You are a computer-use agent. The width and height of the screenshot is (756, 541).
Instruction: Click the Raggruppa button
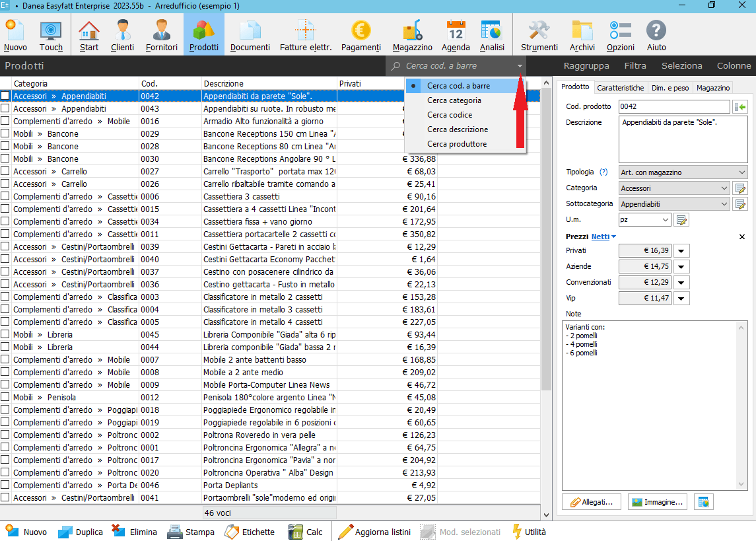coord(586,66)
